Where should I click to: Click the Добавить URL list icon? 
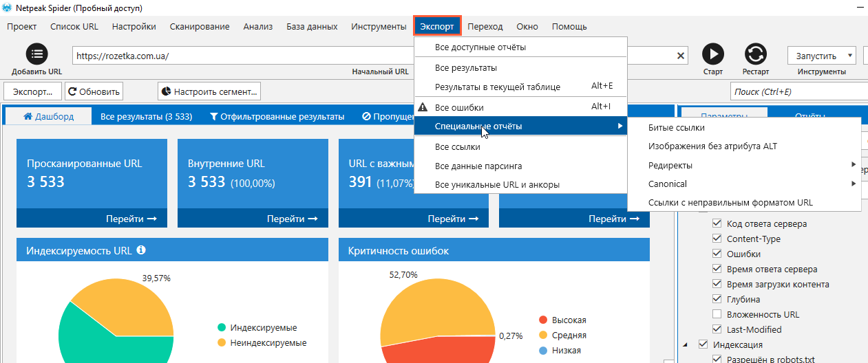pyautogui.click(x=36, y=54)
